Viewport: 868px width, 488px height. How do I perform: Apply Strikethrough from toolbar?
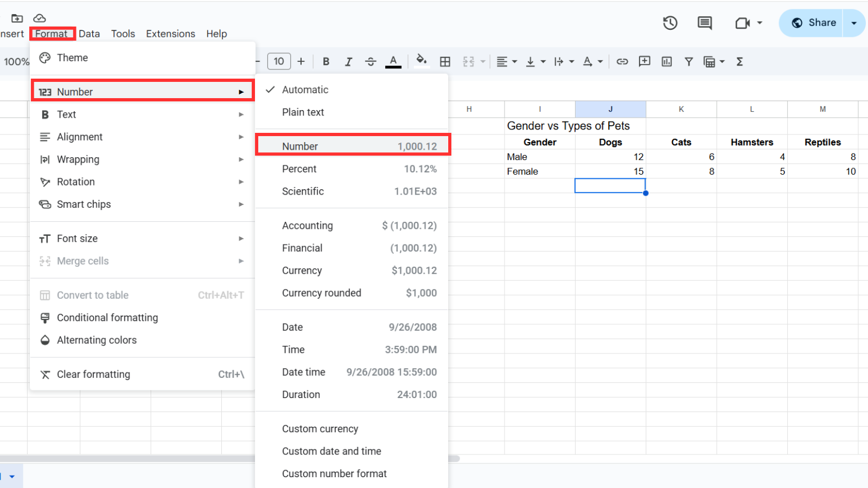pyautogui.click(x=371, y=62)
